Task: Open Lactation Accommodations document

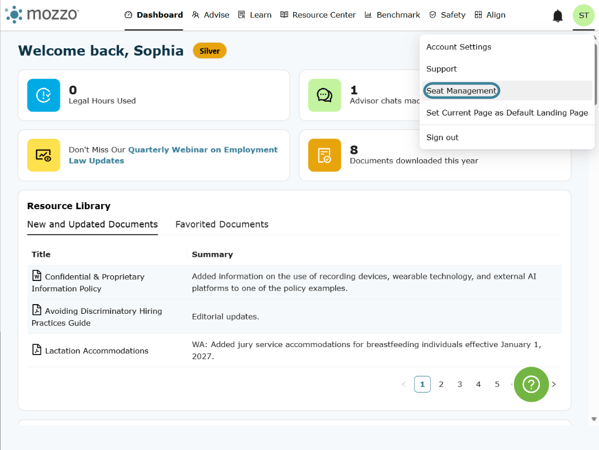Action: (96, 351)
